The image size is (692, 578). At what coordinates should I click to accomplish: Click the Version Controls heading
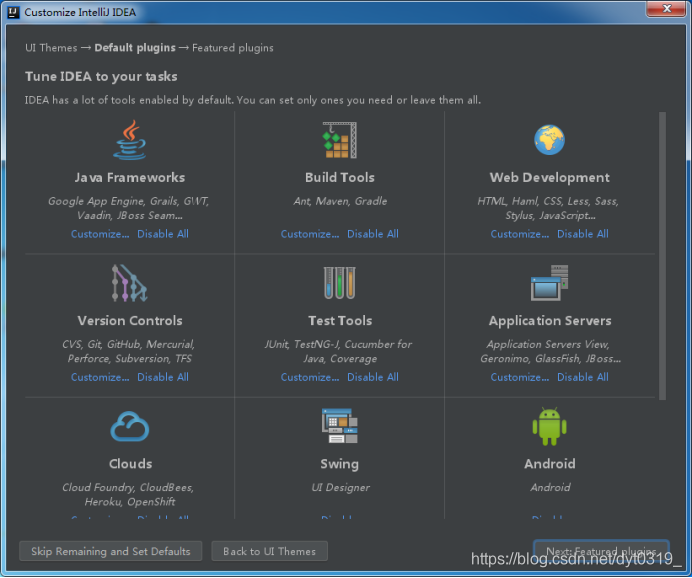(x=129, y=321)
